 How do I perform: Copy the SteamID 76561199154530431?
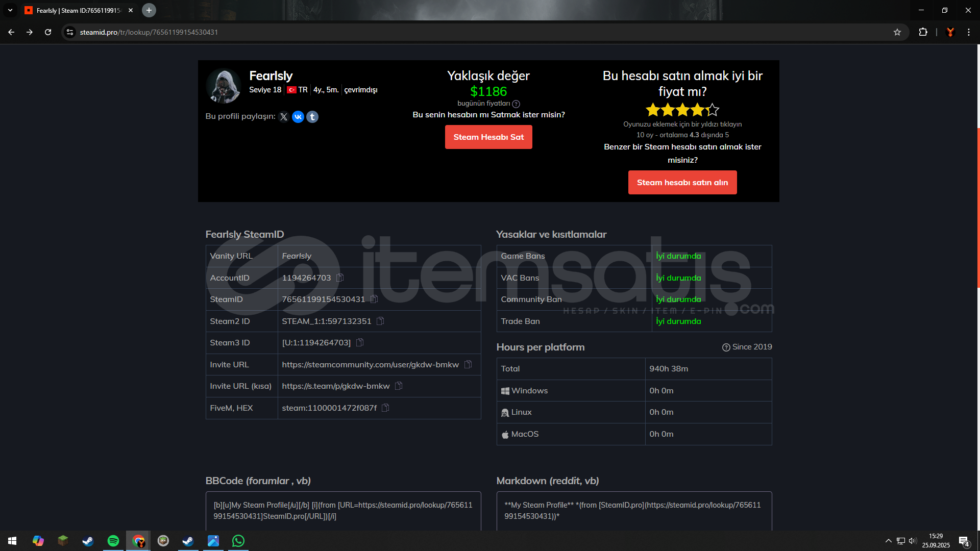(374, 299)
